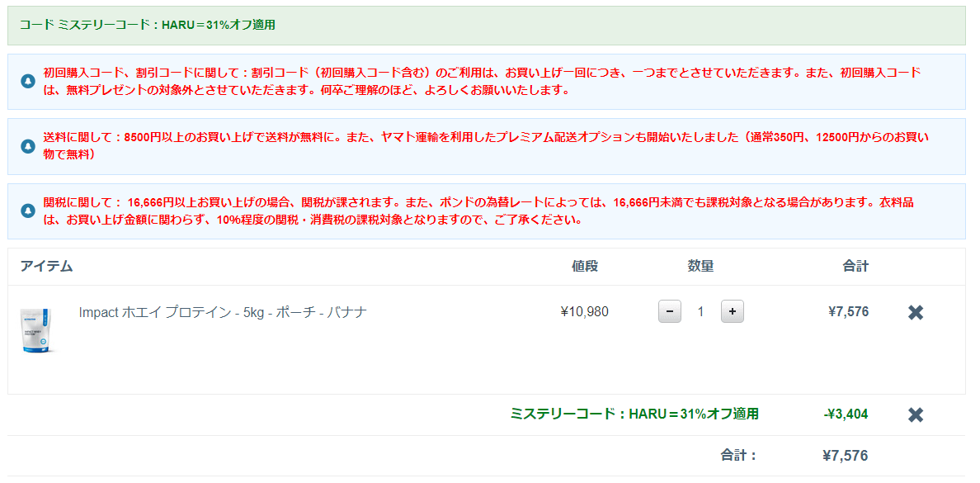The width and height of the screenshot is (980, 483).
Task: Click the unit price ¥10,980
Action: click(x=584, y=311)
